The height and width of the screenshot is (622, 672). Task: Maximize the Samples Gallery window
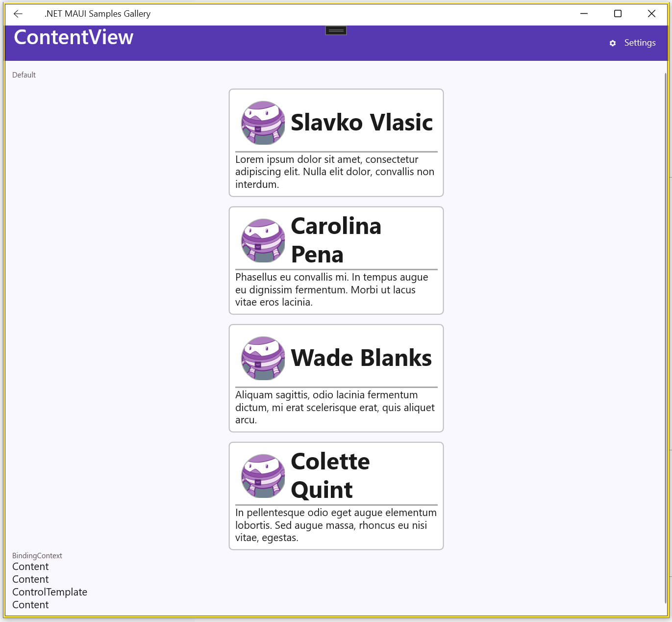618,14
